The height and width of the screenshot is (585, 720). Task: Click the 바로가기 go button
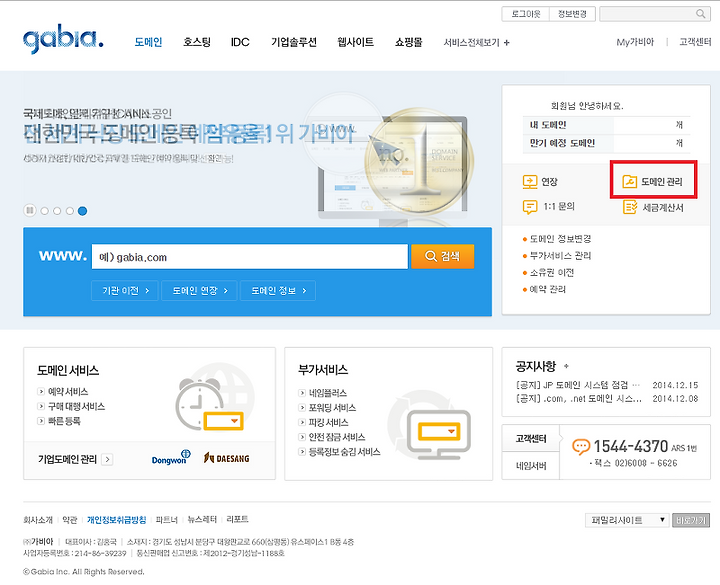coord(691,520)
